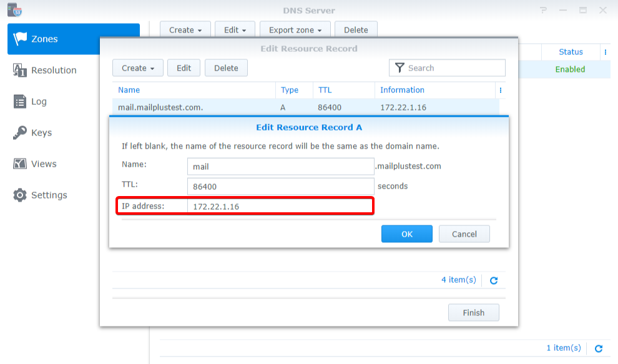
Task: Delete the selected resource record
Action: pos(226,67)
